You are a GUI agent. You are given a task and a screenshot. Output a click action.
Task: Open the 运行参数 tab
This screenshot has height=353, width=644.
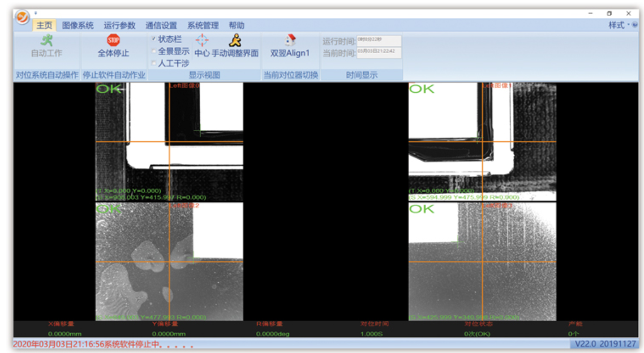coord(119,25)
